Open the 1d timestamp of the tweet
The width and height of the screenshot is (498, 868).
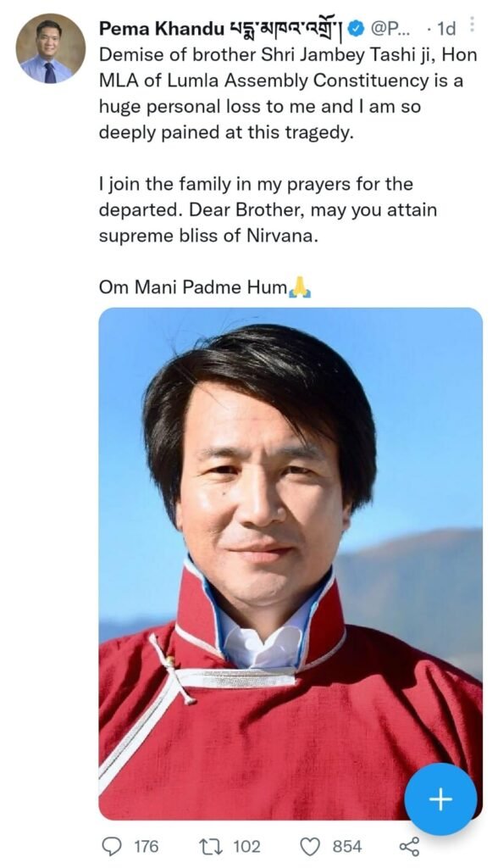(446, 30)
